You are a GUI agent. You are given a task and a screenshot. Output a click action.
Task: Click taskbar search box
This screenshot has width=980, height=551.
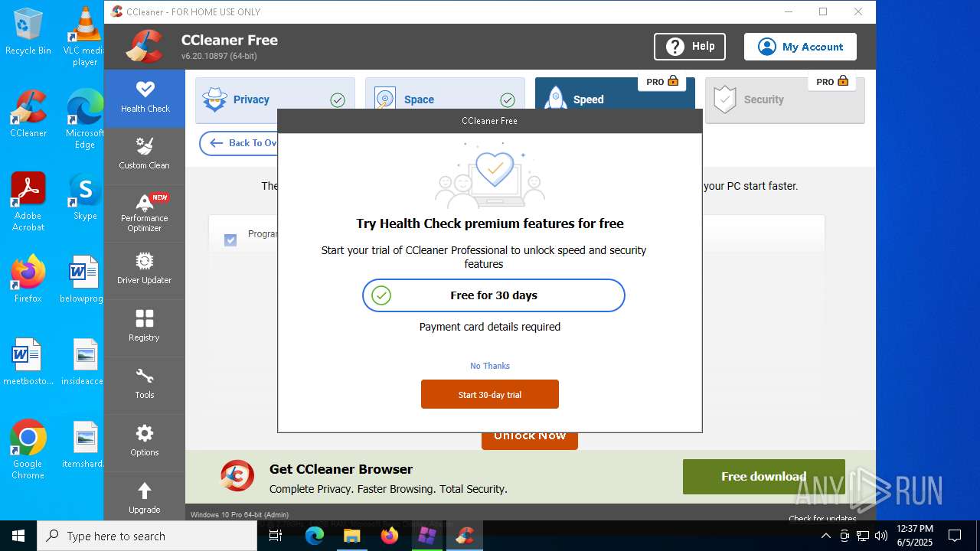(x=147, y=536)
